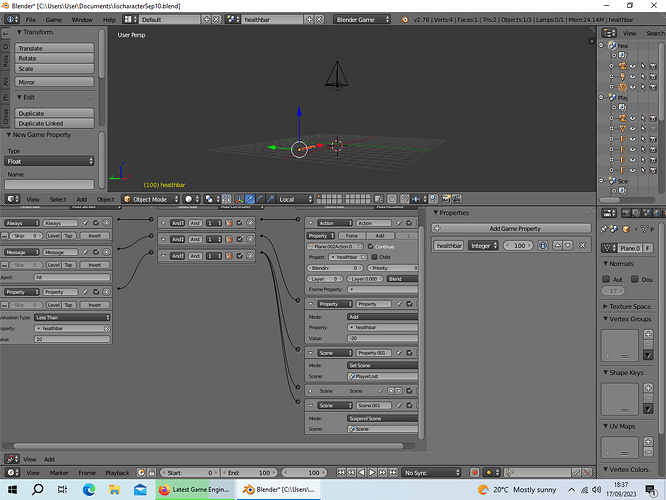This screenshot has height=500, width=666.
Task: Toggle active checkbox of first And controller
Action: point(240,223)
